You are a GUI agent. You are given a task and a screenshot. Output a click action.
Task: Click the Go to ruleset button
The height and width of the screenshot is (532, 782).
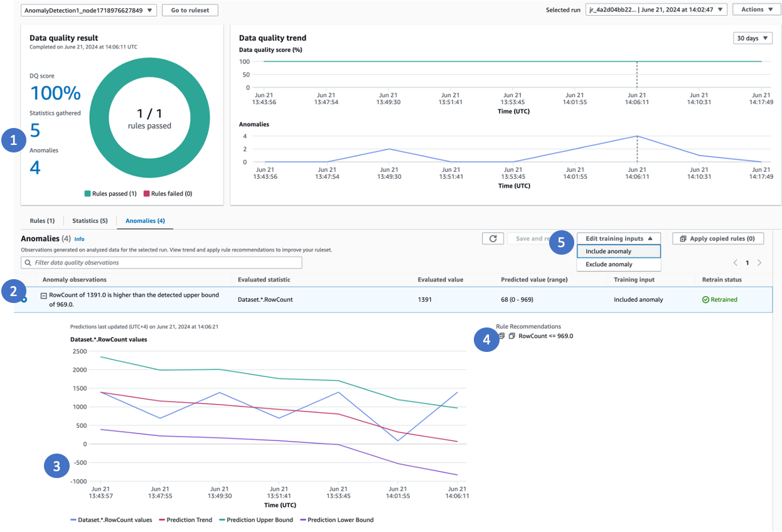pyautogui.click(x=190, y=10)
